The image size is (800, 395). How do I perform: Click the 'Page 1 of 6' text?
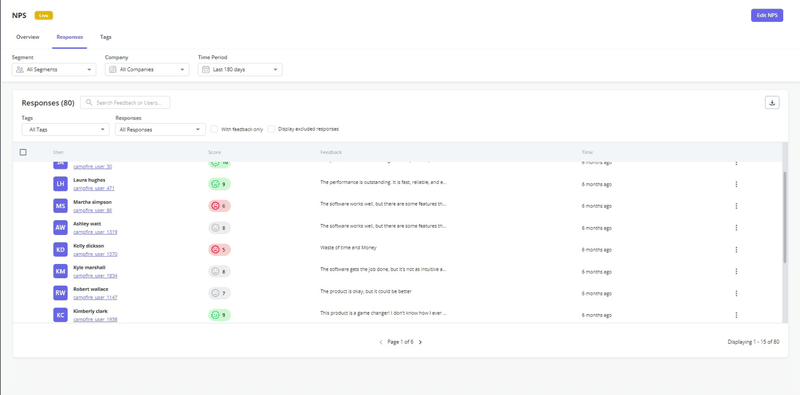401,342
